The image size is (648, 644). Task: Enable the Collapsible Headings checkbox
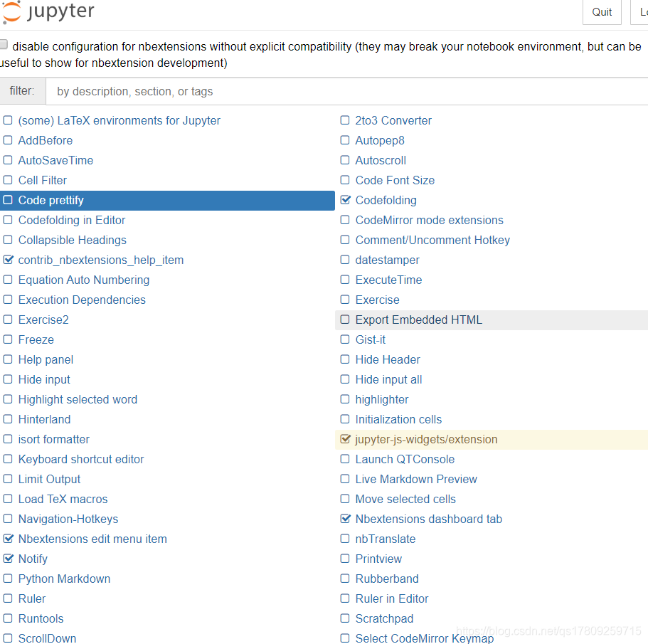[x=8, y=240]
